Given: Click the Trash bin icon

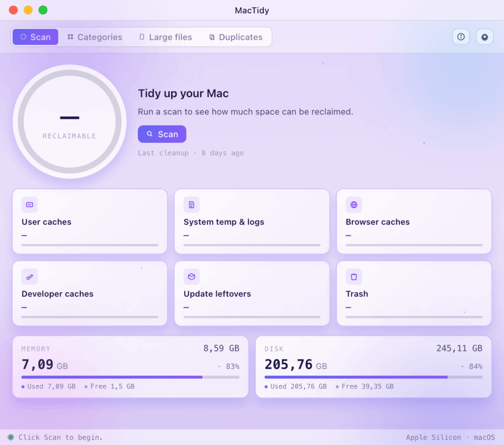Looking at the screenshot, I should [354, 277].
